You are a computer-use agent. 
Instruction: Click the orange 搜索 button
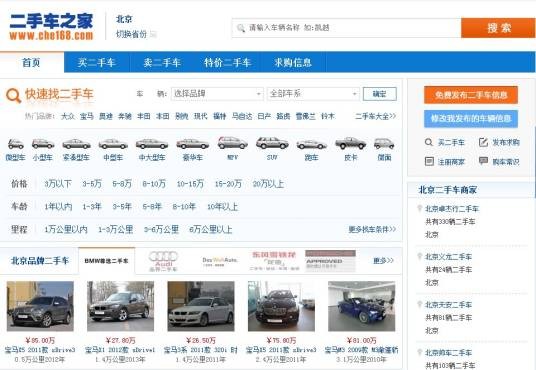tap(498, 28)
